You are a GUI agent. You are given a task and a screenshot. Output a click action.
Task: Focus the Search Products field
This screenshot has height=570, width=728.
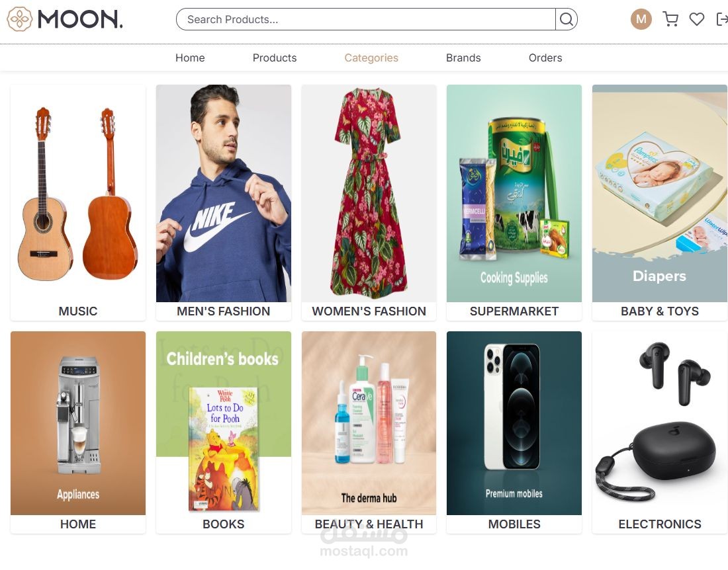[x=366, y=19]
